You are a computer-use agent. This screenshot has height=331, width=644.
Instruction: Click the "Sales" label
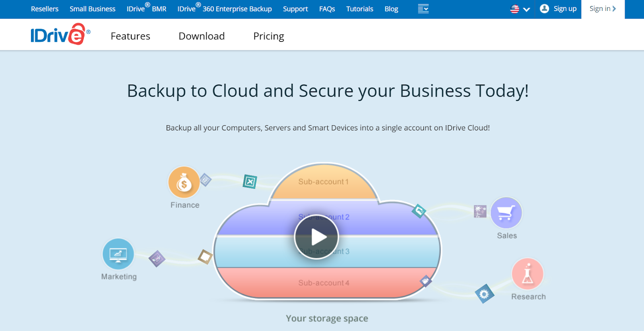point(507,236)
